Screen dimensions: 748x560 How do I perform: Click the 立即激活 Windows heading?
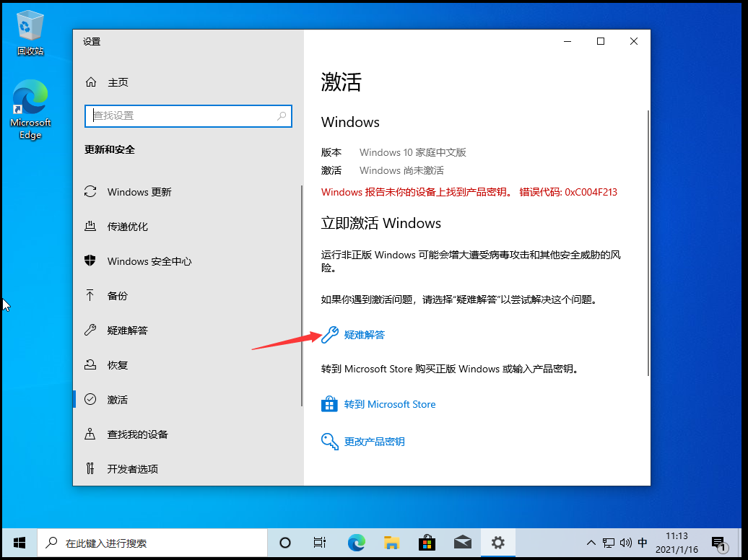380,223
